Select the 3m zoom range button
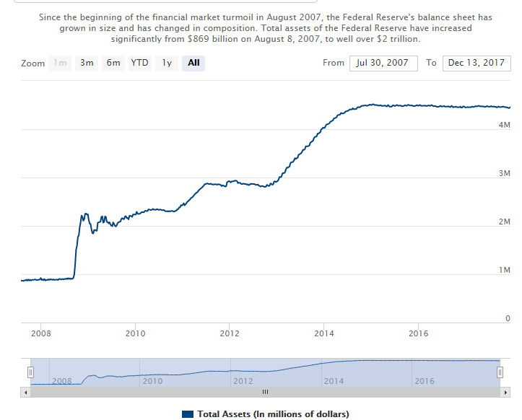522x420 pixels. 87,63
